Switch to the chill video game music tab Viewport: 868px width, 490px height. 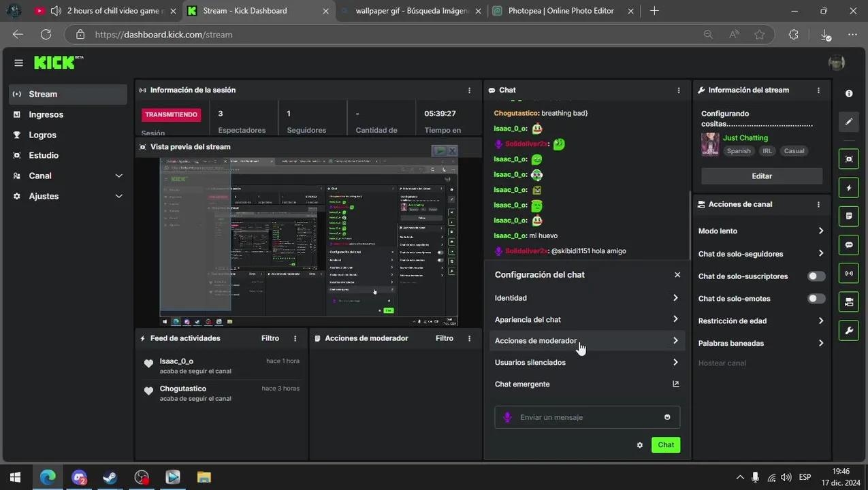point(106,11)
